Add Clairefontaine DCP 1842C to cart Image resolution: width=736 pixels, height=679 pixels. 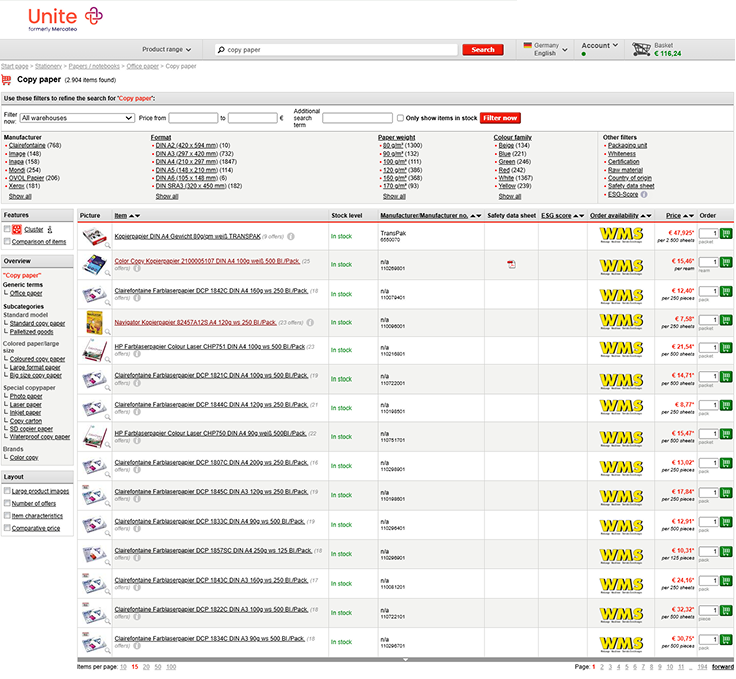pos(726,291)
